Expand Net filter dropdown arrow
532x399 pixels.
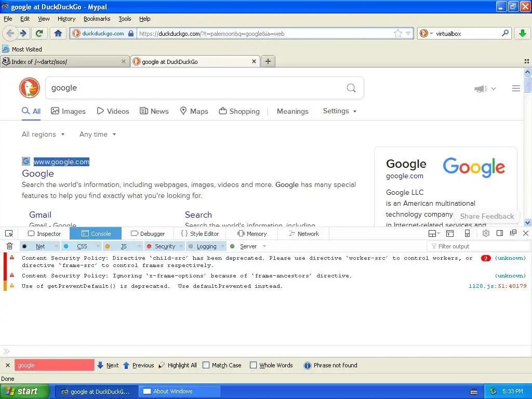point(56,246)
